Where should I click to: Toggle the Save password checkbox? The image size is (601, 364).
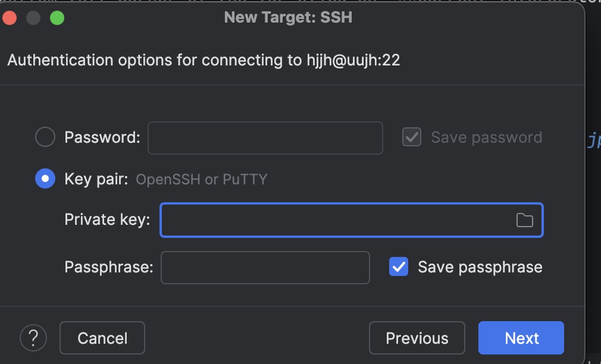[x=412, y=137]
